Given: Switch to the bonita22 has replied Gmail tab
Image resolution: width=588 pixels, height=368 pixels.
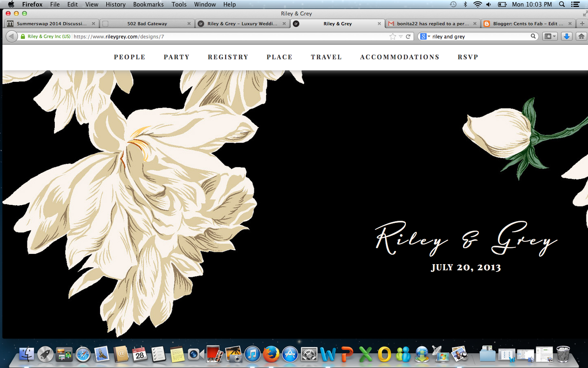Looking at the screenshot, I should tap(432, 24).
